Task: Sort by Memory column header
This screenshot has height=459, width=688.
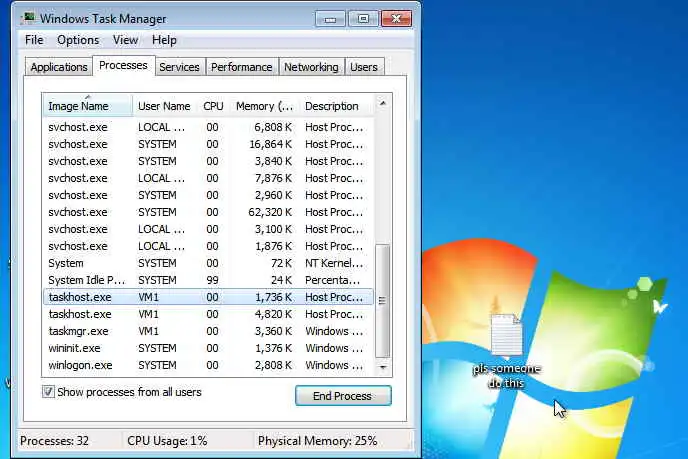Action: 264,106
